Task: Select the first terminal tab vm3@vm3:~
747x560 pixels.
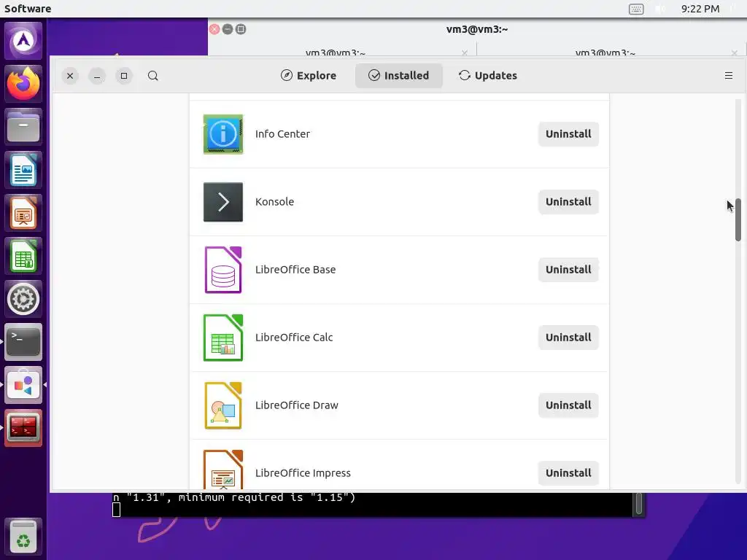Action: click(x=336, y=52)
